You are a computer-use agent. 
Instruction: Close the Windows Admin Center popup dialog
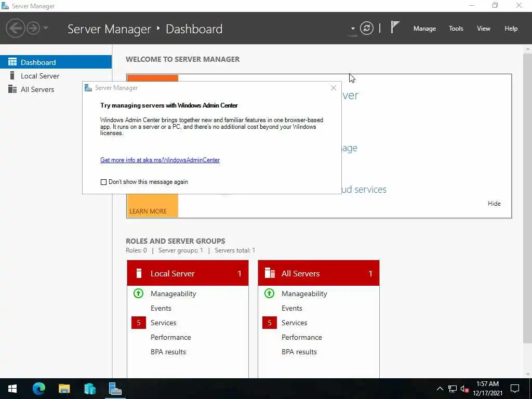pos(333,88)
